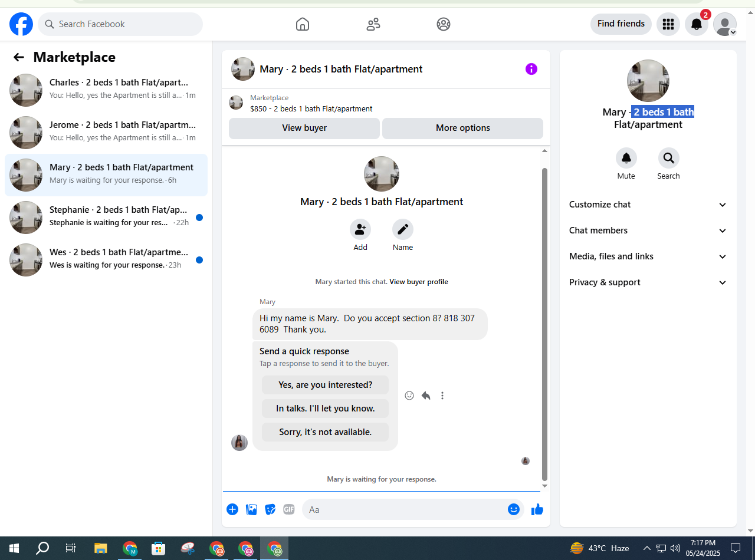Viewport: 755px width, 560px height.
Task: Click the chat vertical scrollbar thumb
Action: click(x=544, y=324)
